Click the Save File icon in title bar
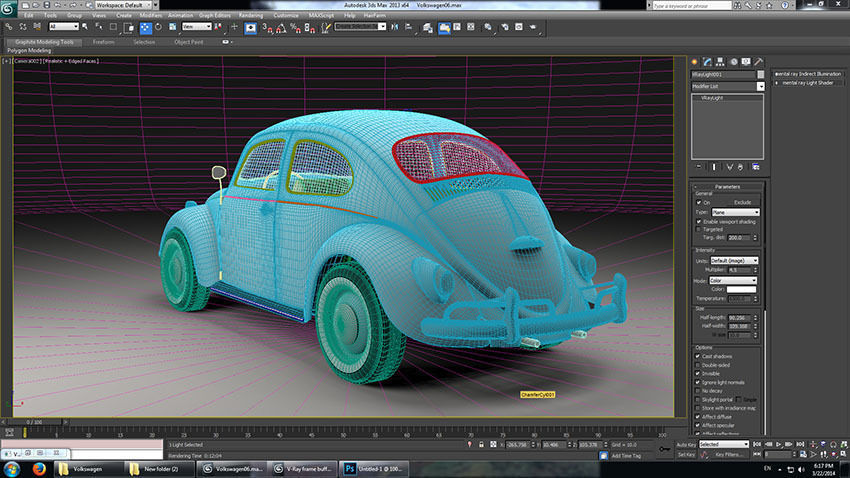This screenshot has width=850, height=478. (x=46, y=5)
